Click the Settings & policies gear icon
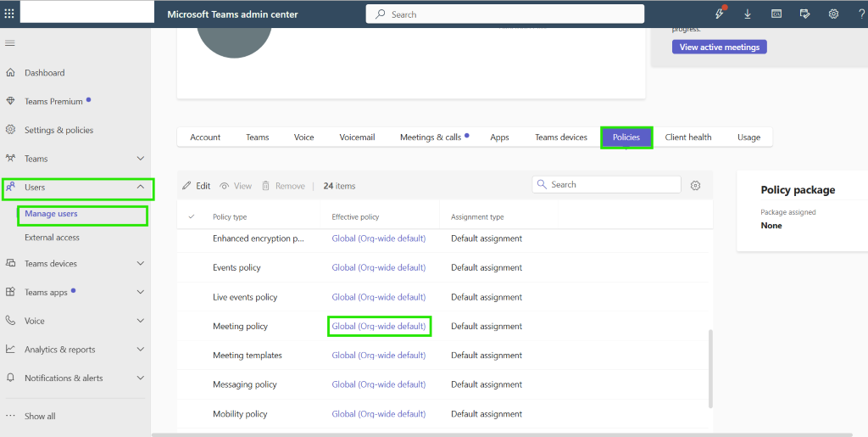The width and height of the screenshot is (868, 437). pyautogui.click(x=10, y=130)
